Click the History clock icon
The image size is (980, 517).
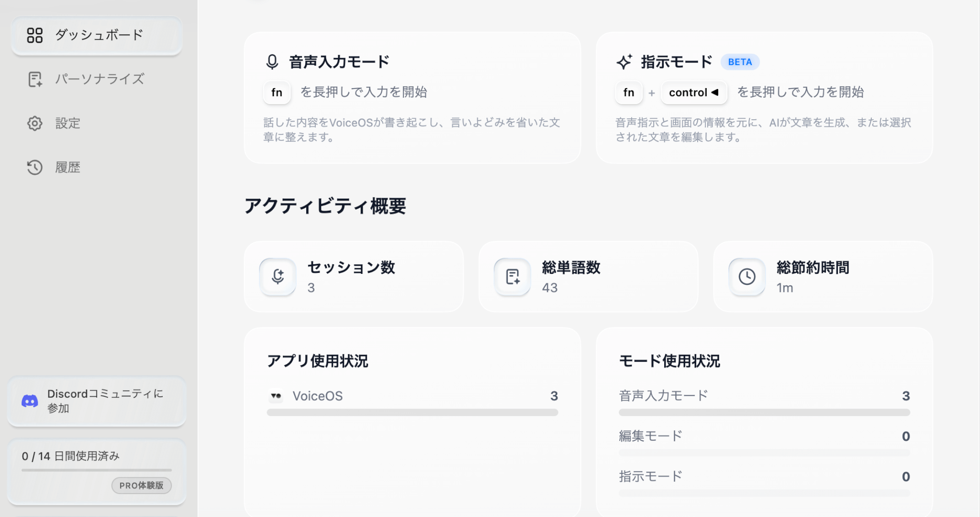(x=35, y=168)
